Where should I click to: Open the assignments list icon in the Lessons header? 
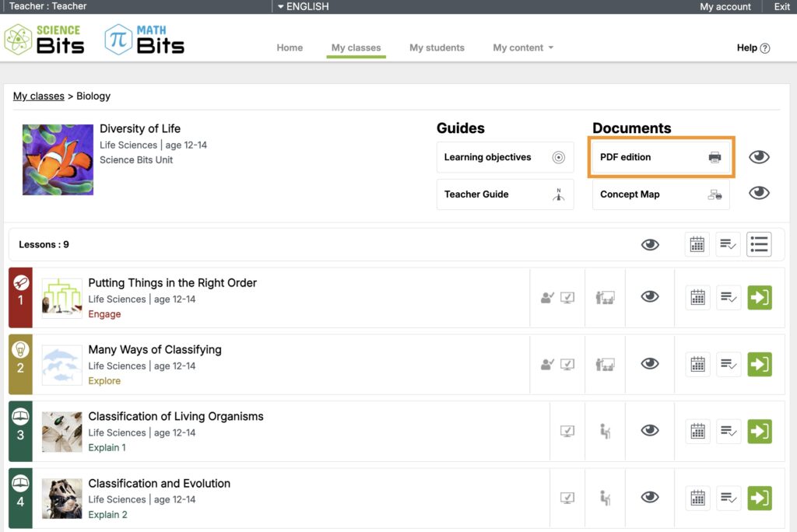coord(728,243)
